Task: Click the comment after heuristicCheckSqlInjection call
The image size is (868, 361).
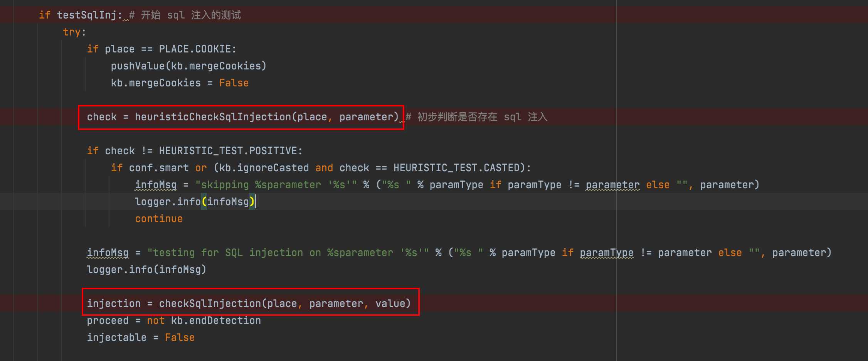Action: (476, 117)
